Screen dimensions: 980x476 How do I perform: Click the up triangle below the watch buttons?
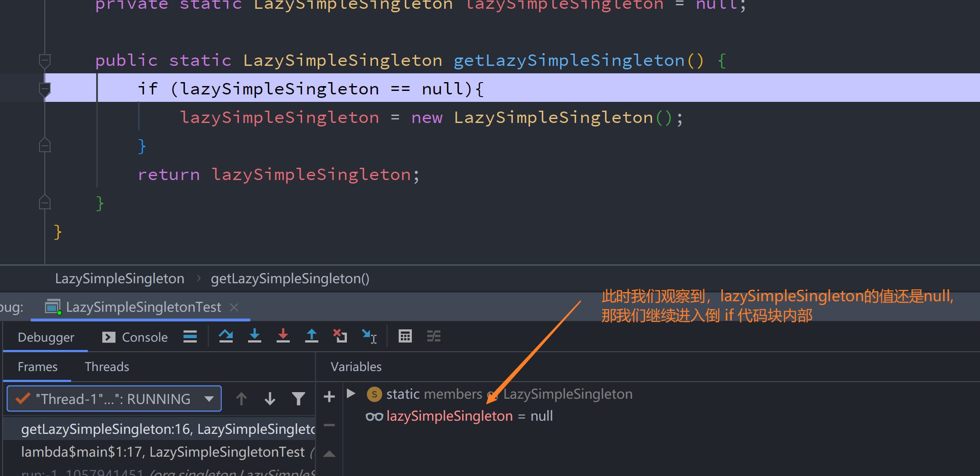pos(329,454)
